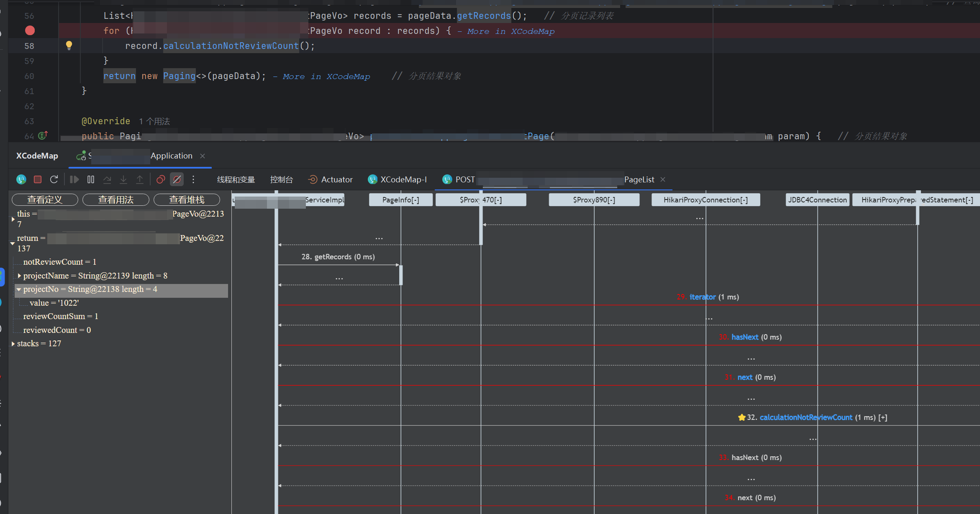The image size is (980, 514).
Task: Open View Breakpoints icon in debug toolbar
Action: click(x=161, y=179)
